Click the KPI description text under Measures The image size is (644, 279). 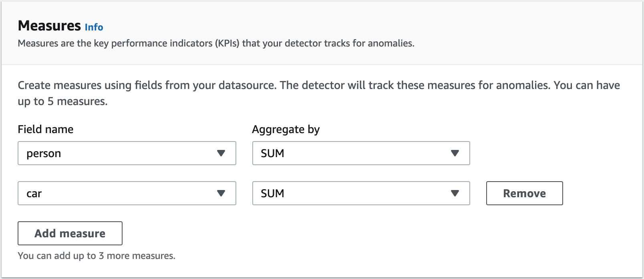pos(216,43)
